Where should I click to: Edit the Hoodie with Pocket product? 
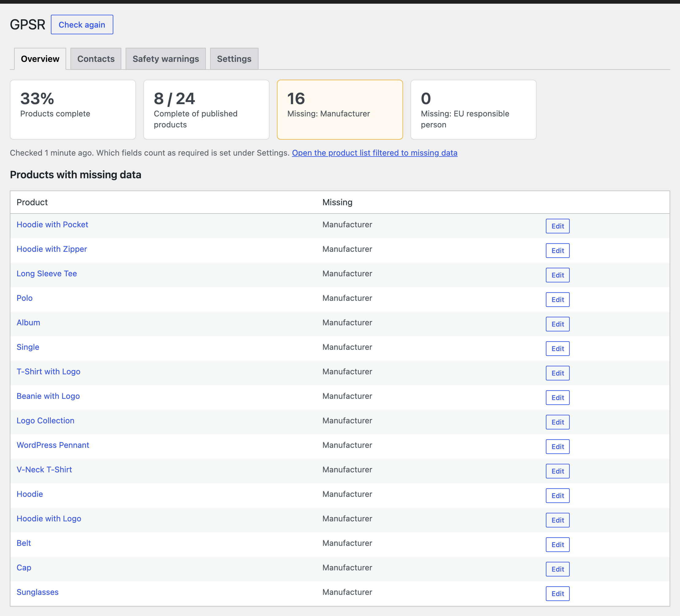tap(558, 226)
